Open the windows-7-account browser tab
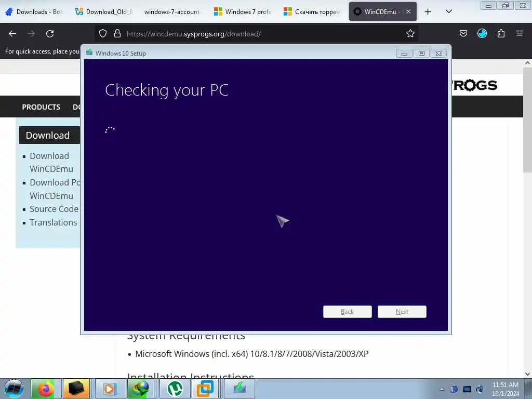532x399 pixels. click(x=172, y=12)
